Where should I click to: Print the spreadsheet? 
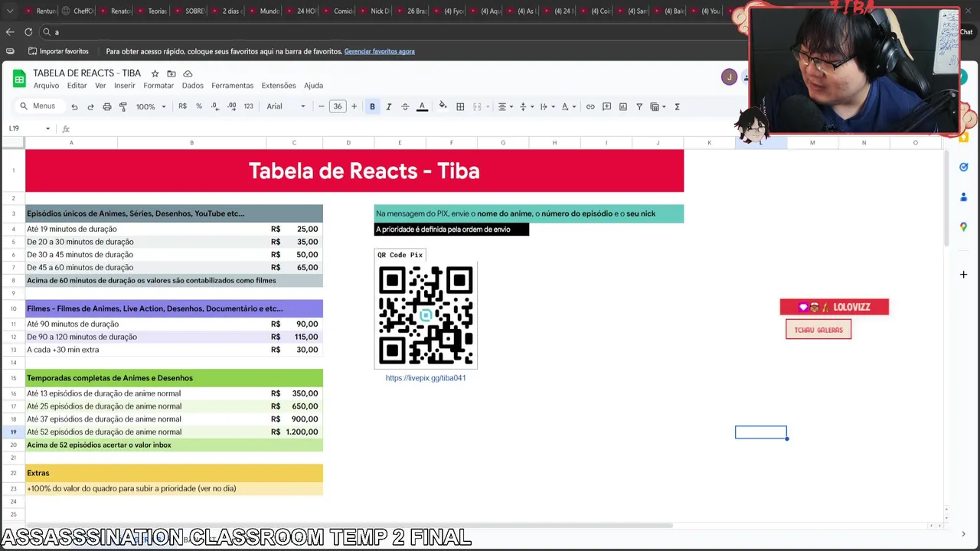pyautogui.click(x=107, y=106)
